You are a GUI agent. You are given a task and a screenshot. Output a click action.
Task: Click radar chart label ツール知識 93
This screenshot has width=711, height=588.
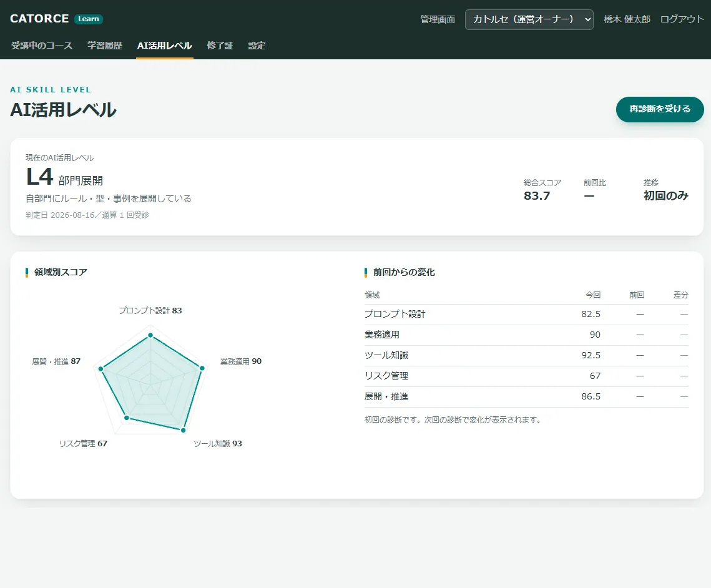pos(218,443)
